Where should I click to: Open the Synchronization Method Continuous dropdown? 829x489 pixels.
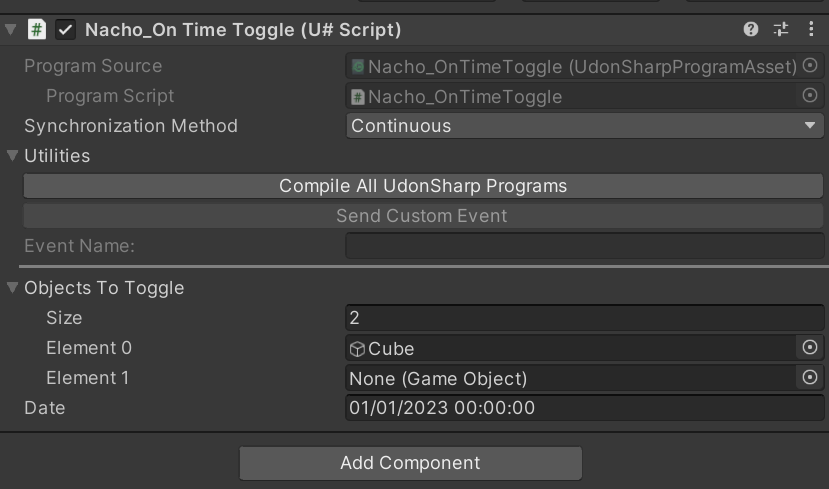[585, 126]
